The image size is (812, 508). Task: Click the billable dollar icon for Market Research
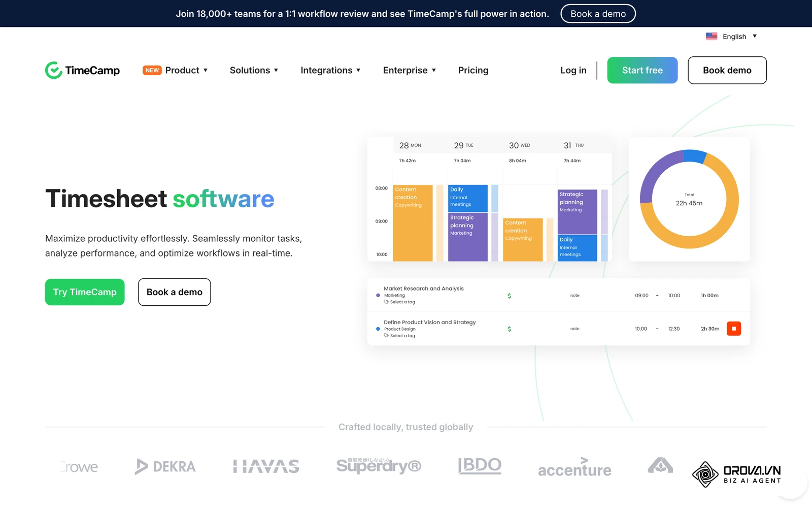509,296
